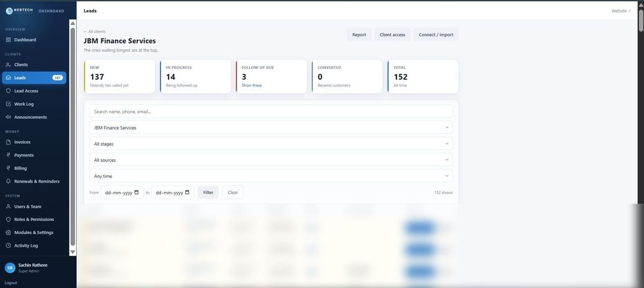Click the Activity Log clock icon
This screenshot has width=644, height=288.
(8, 246)
